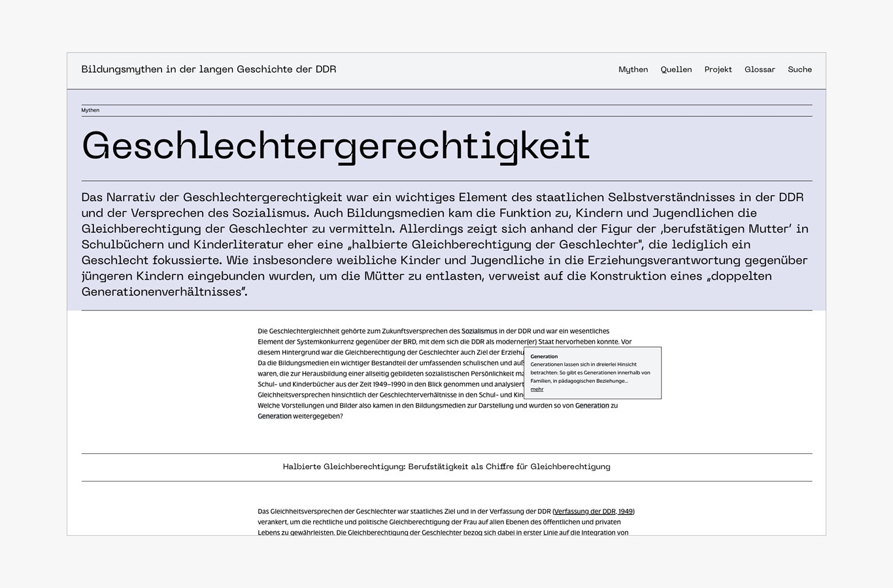Image resolution: width=893 pixels, height=588 pixels.
Task: Click the bold Generation title in the tooltip
Action: pyautogui.click(x=544, y=357)
